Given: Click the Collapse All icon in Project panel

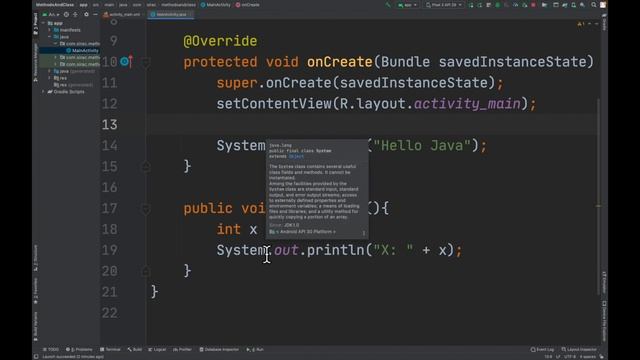Looking at the screenshot, I should tap(76, 14).
